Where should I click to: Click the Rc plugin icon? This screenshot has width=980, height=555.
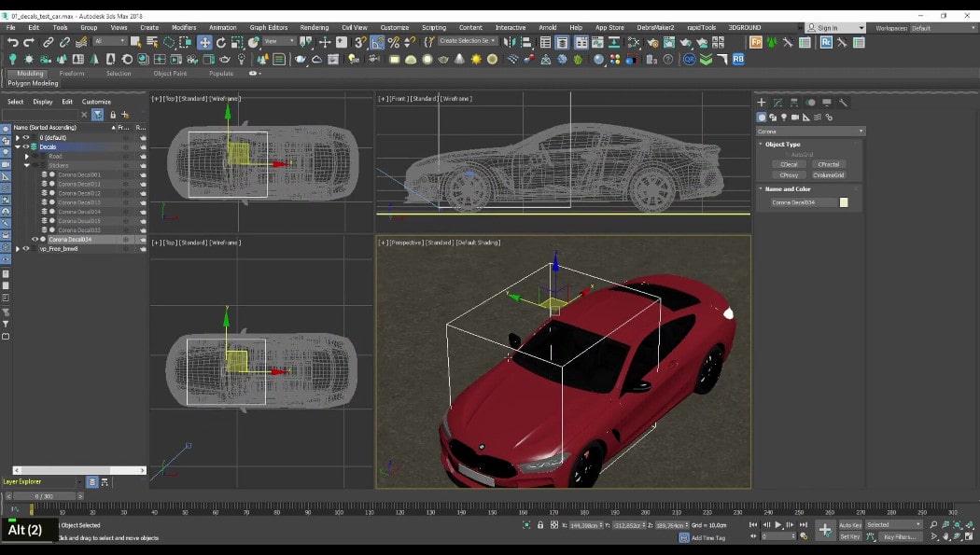[x=826, y=43]
